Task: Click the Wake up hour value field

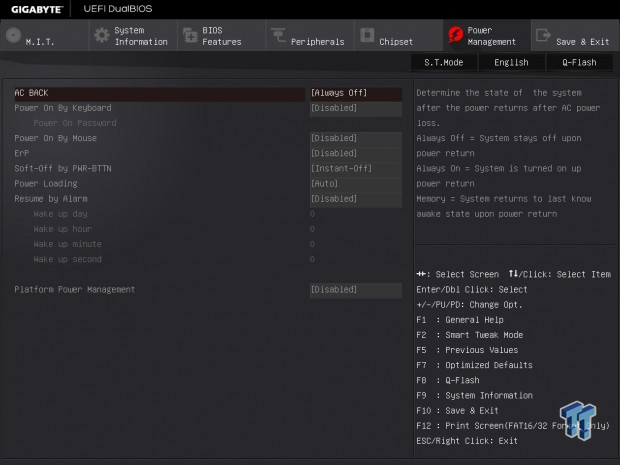Action: coord(312,229)
